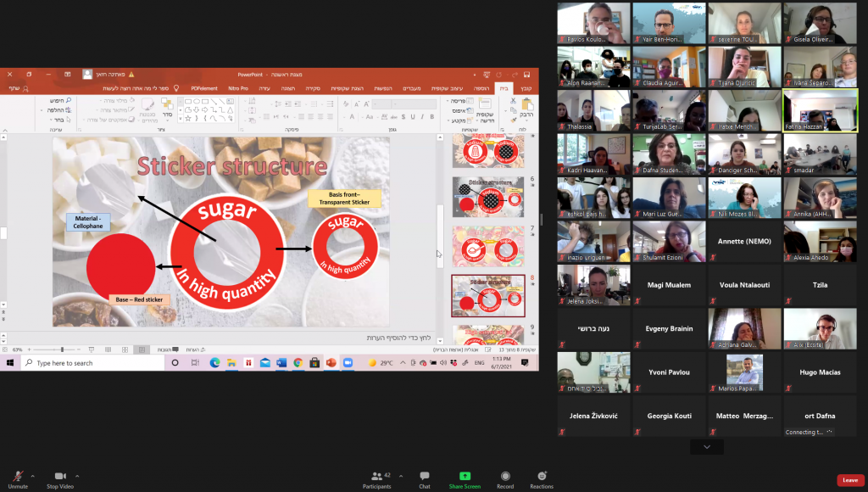This screenshot has width=868, height=492.
Task: Click the green Share Screen button
Action: click(465, 479)
